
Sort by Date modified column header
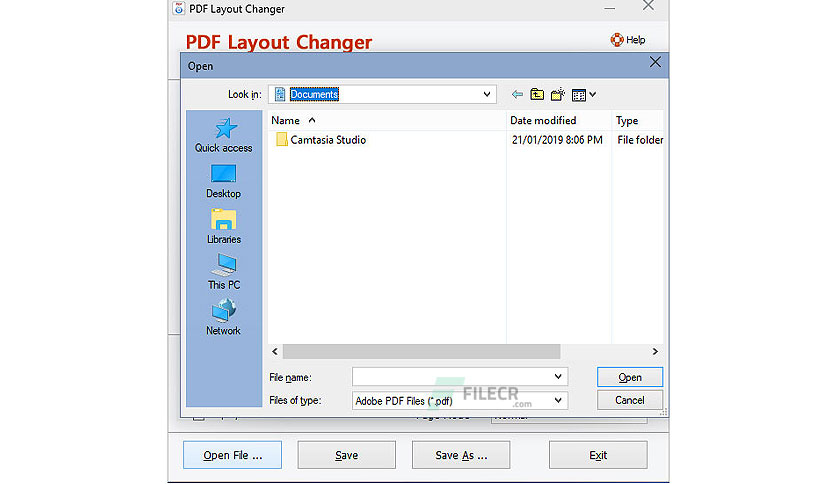(x=559, y=120)
